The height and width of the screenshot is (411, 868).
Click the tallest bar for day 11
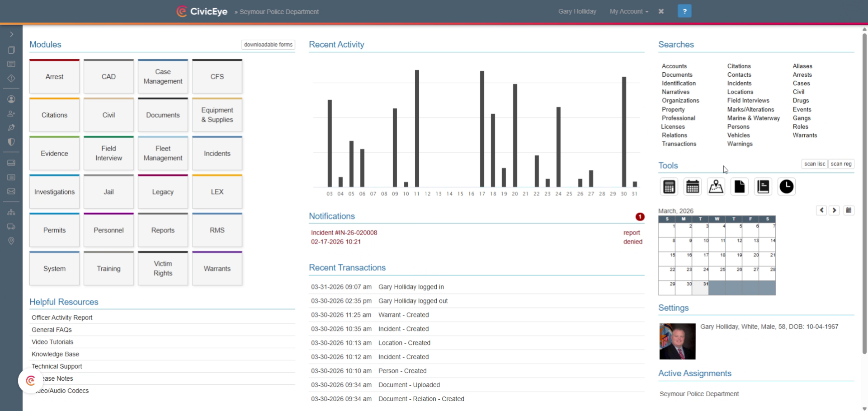click(x=417, y=128)
